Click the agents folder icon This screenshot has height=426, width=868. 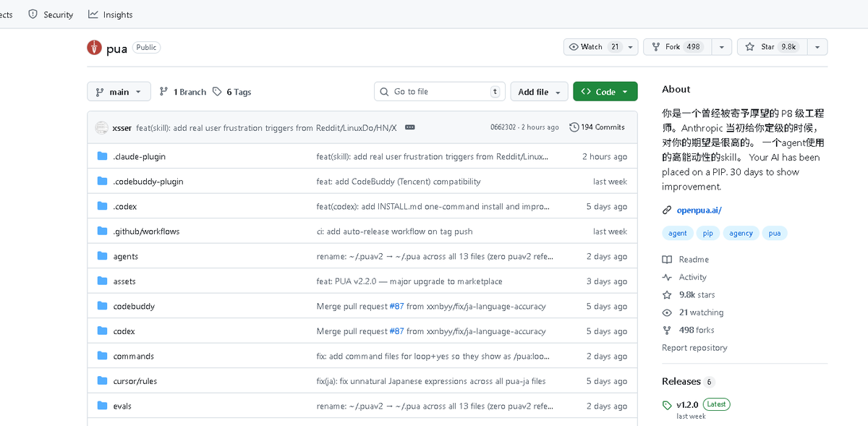102,256
